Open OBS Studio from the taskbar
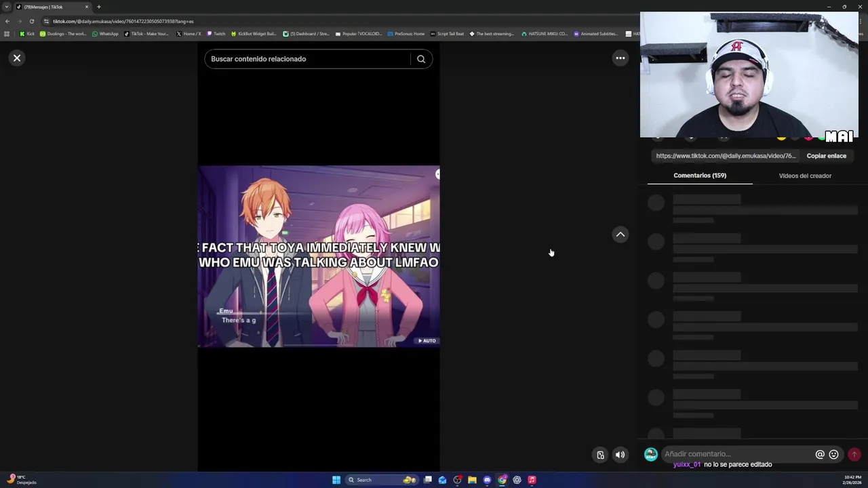The image size is (868, 488). pos(458,480)
